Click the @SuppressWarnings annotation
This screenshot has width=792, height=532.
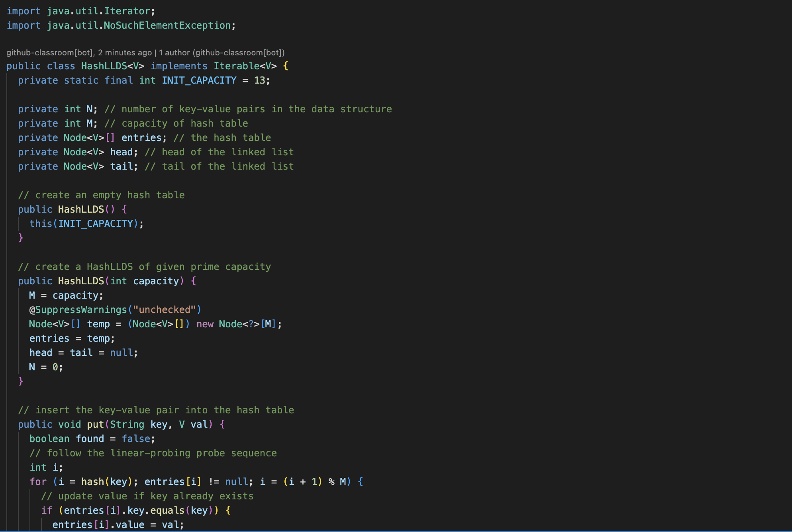(78, 310)
